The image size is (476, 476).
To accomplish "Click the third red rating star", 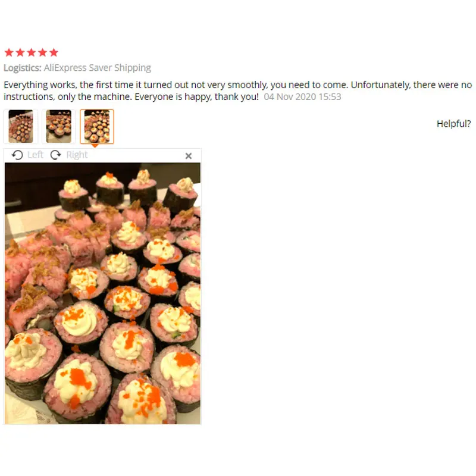I will pyautogui.click(x=32, y=52).
